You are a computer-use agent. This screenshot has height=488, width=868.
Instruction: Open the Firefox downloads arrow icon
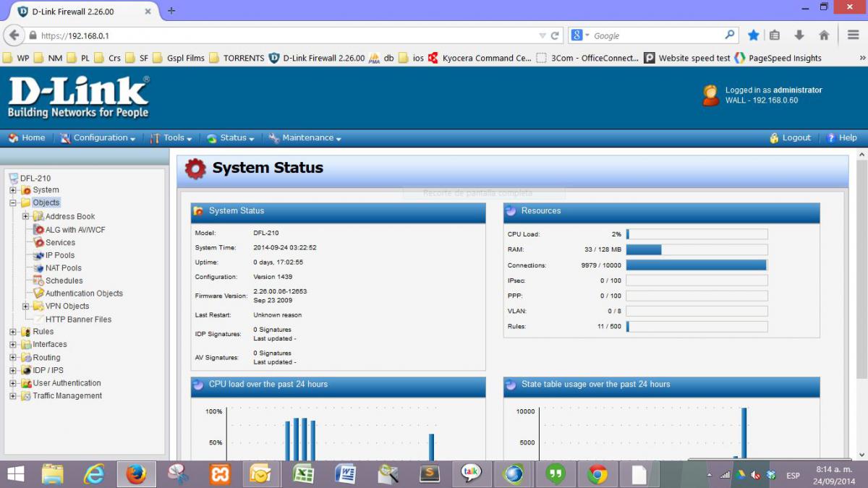click(799, 35)
